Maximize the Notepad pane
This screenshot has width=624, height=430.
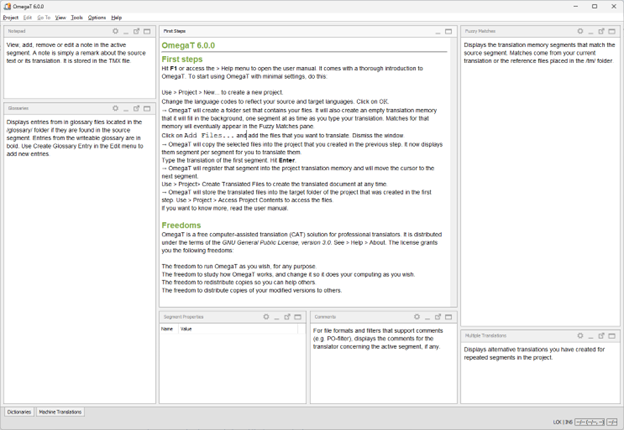[x=147, y=31]
